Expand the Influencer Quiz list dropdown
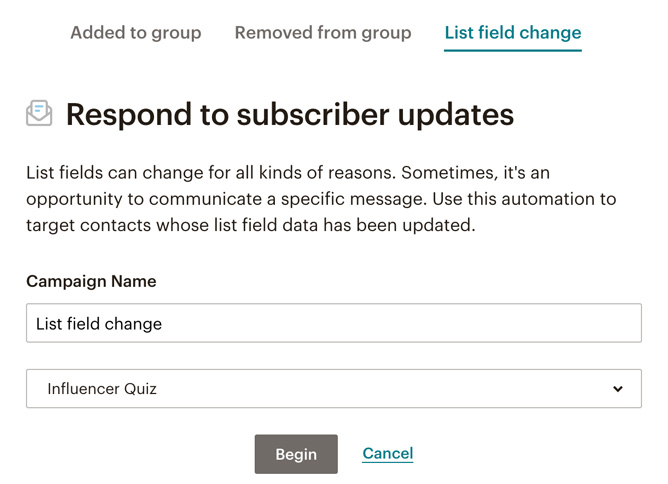Viewport: 668px width, 484px height. coord(334,389)
